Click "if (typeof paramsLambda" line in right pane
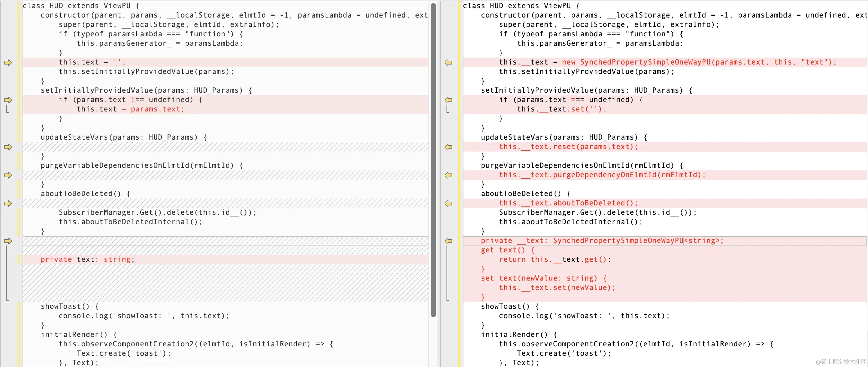 coord(591,34)
